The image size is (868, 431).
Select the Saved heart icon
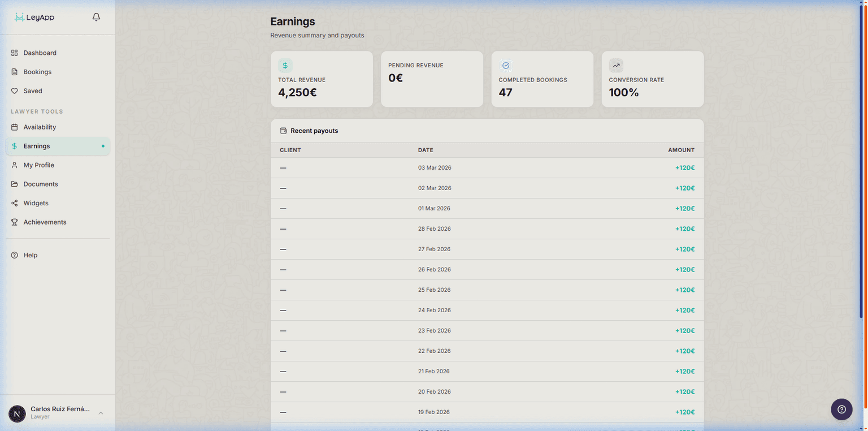(x=14, y=90)
